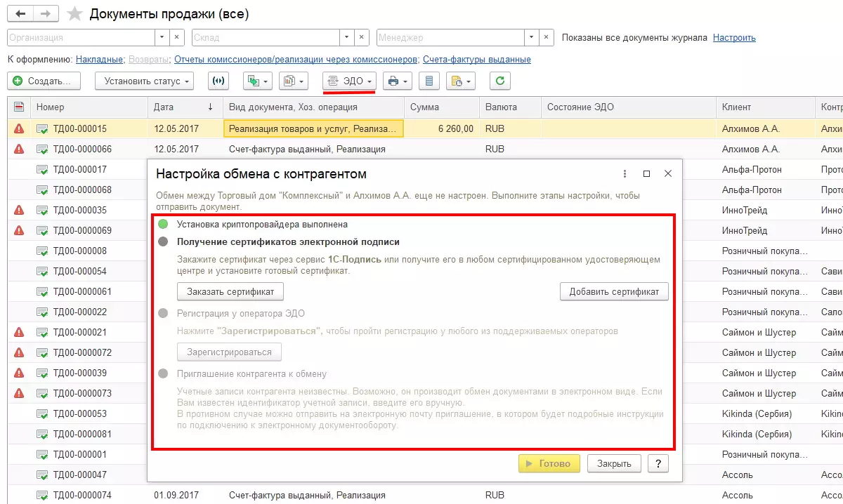Clear the Менеджер filter field
This screenshot has height=504, width=843.
(x=547, y=38)
